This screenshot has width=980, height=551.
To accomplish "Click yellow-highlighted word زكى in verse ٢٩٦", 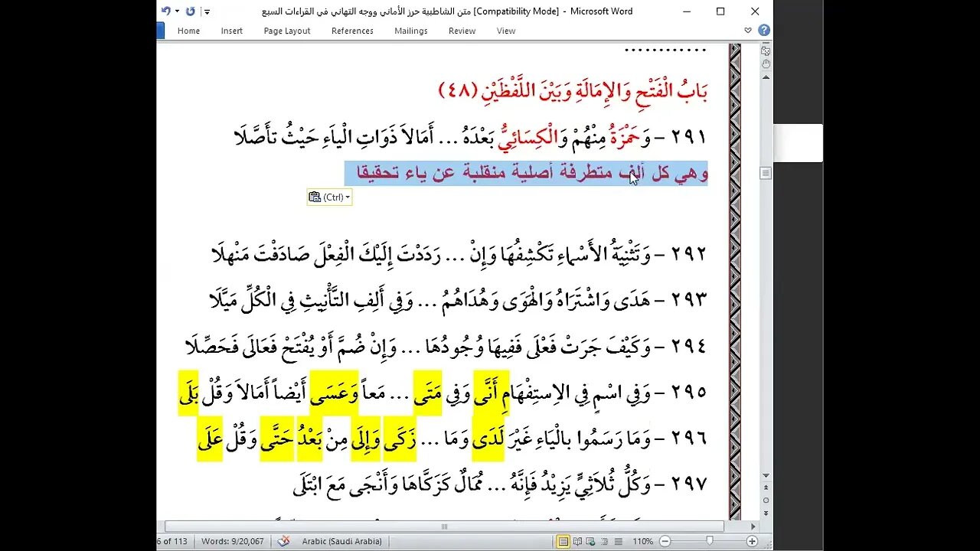I will coord(400,439).
